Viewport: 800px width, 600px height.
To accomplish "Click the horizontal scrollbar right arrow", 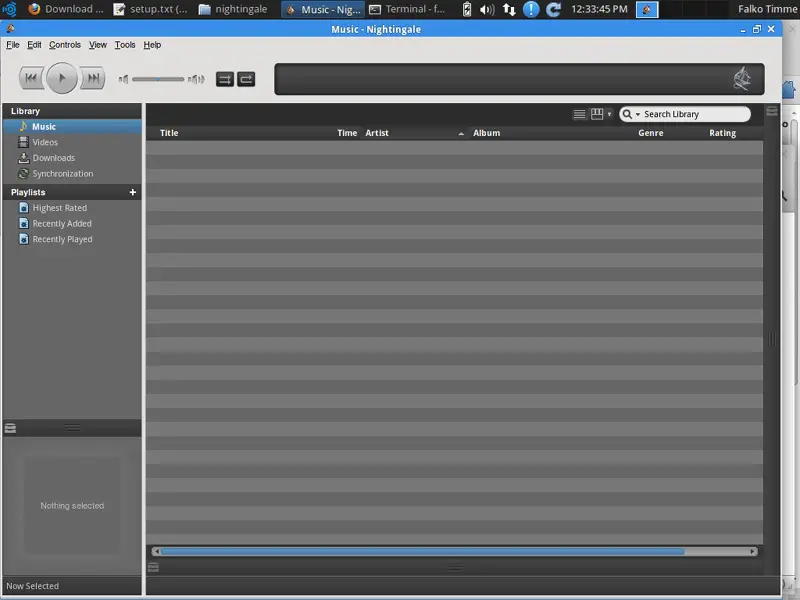I will click(x=753, y=552).
